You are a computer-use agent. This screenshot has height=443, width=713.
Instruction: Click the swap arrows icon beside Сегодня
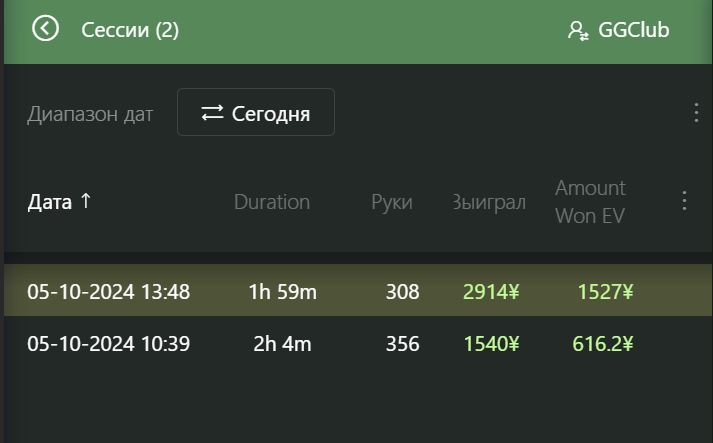pyautogui.click(x=212, y=113)
